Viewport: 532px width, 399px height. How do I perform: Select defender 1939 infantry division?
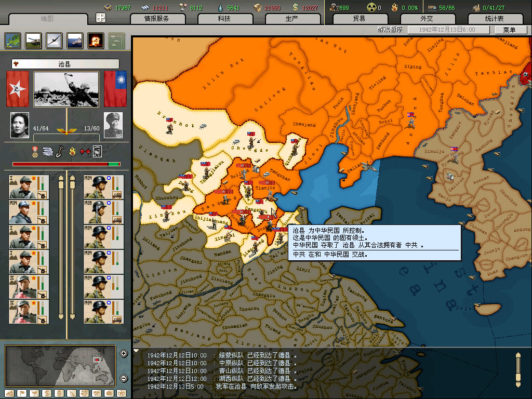[x=103, y=212]
